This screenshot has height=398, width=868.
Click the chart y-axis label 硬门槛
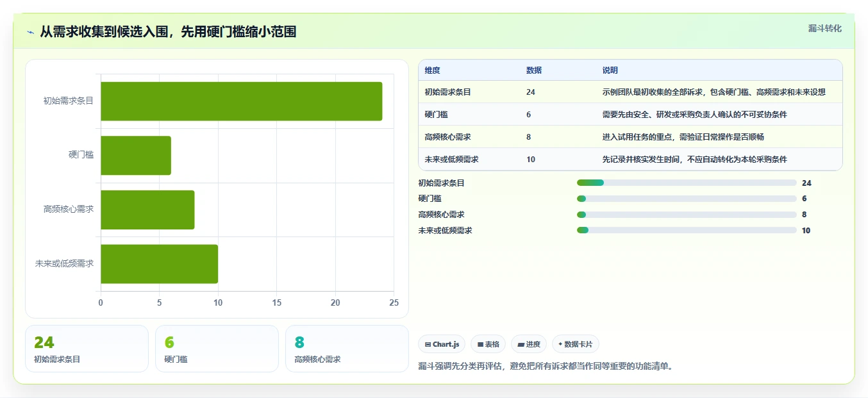[81, 154]
